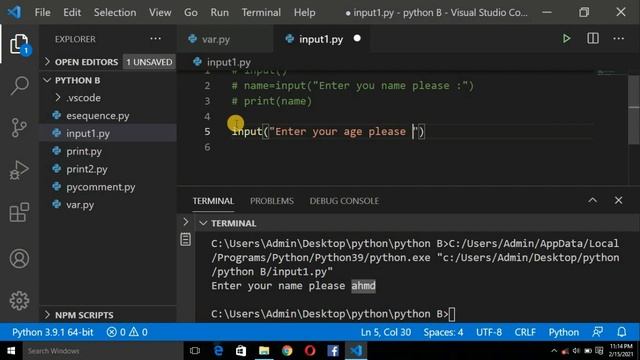Click the editor vertical scrollbar
The height and width of the screenshot is (360, 640).
tap(634, 109)
